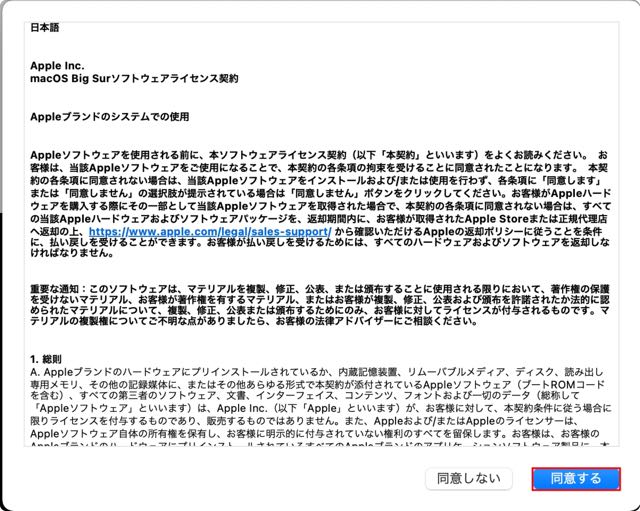Click the paragraph beginning with 重要な通知

coord(320,305)
